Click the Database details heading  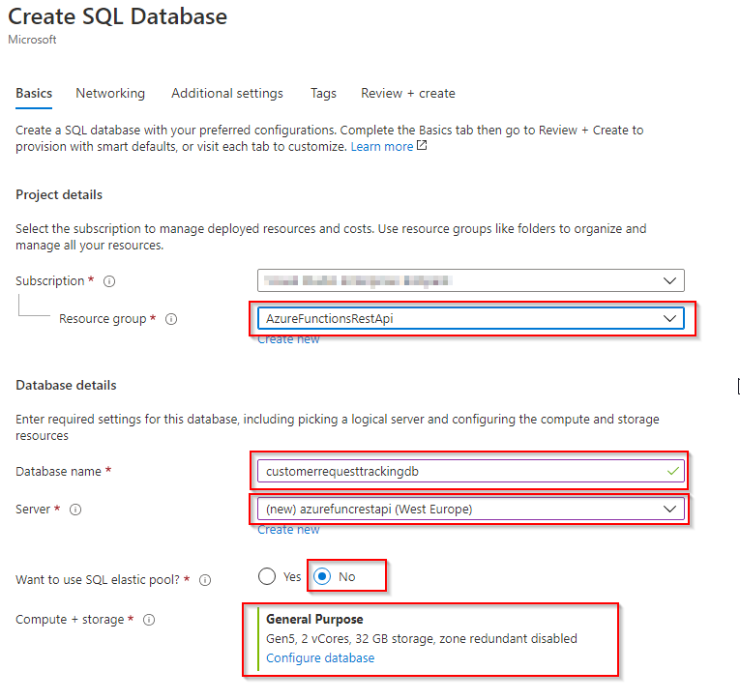pos(66,386)
